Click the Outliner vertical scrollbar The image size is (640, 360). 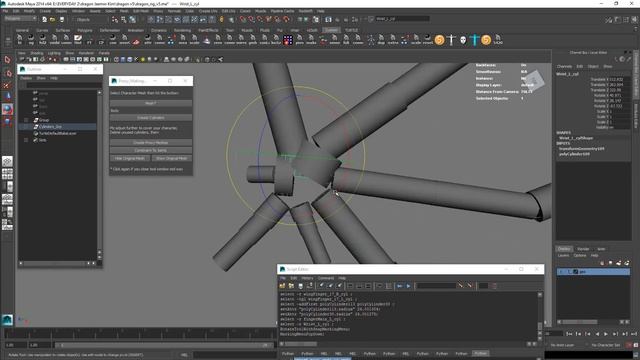99,174
